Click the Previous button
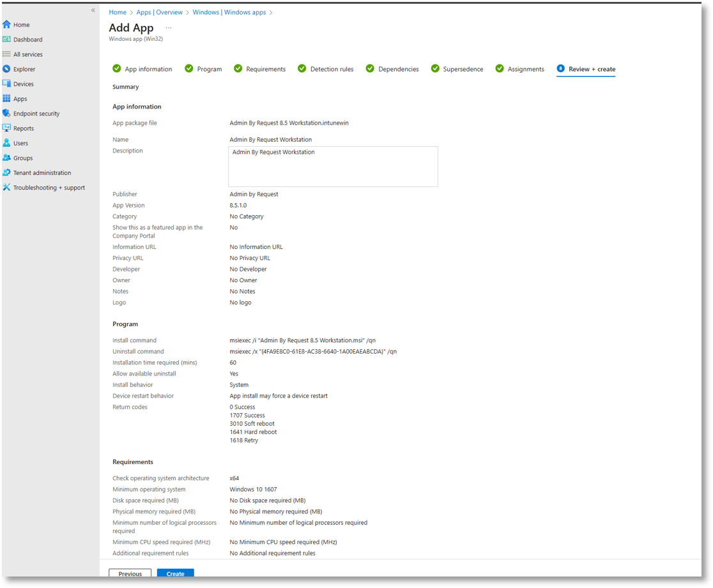 point(130,573)
